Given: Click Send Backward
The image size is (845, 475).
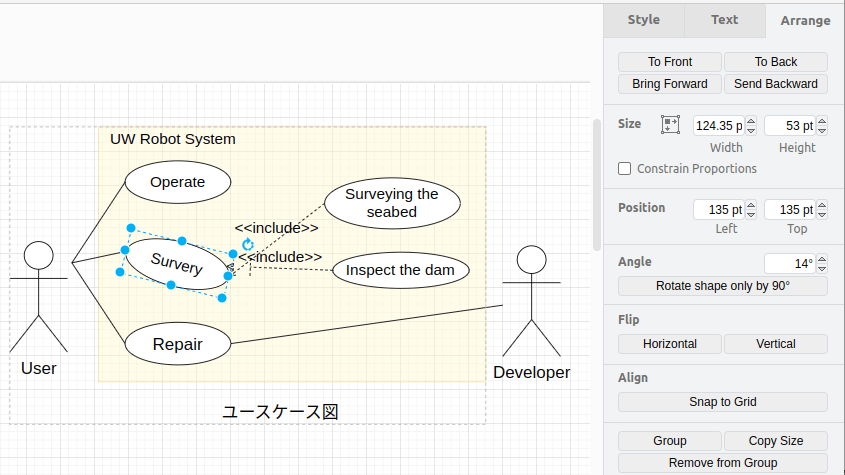Looking at the screenshot, I should click(775, 84).
